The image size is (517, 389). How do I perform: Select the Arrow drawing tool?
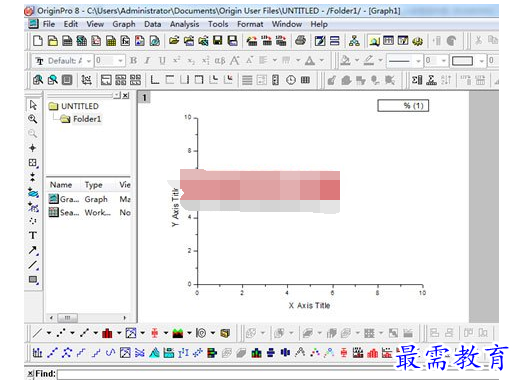coord(33,250)
